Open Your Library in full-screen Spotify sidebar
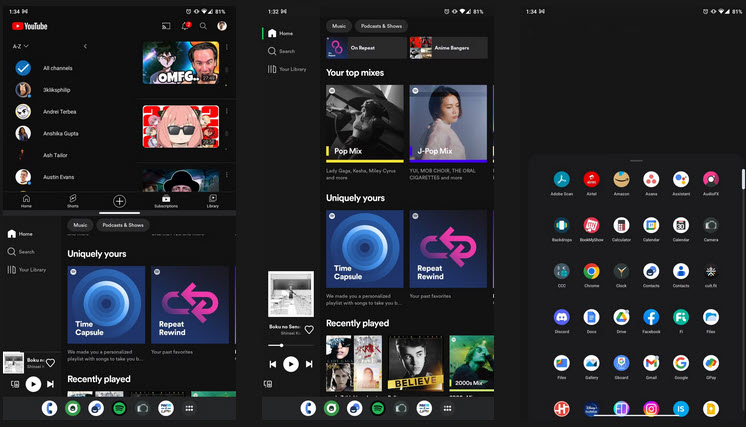The image size is (746, 427). coord(287,69)
